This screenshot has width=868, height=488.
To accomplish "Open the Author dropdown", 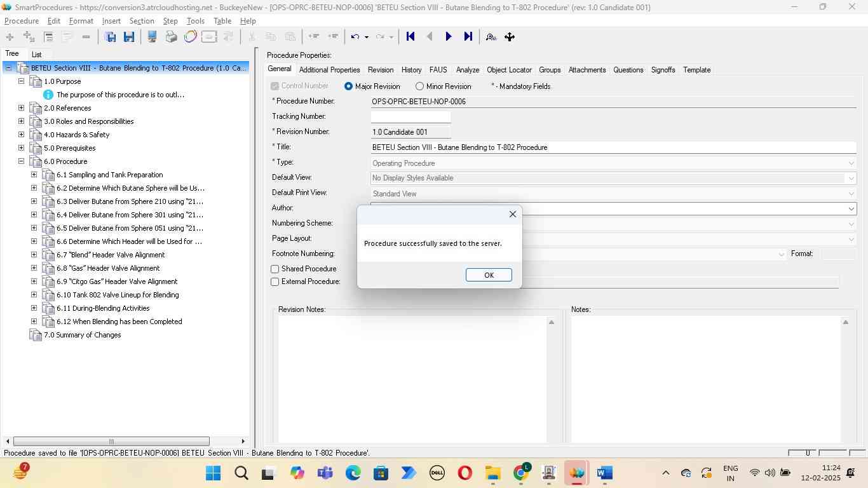I will [x=851, y=209].
